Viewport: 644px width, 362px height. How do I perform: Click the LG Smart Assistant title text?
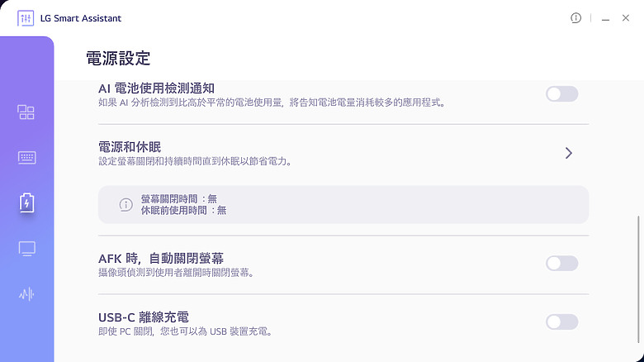coord(81,18)
